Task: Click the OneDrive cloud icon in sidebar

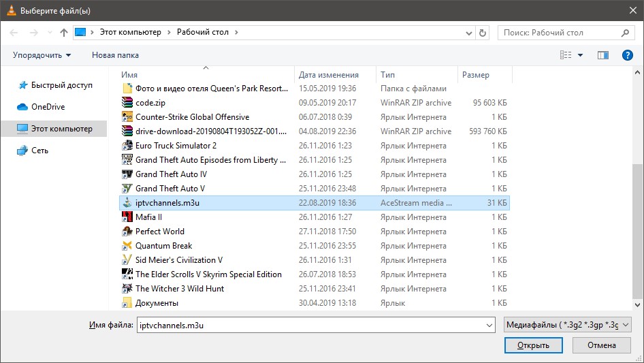Action: tap(22, 107)
